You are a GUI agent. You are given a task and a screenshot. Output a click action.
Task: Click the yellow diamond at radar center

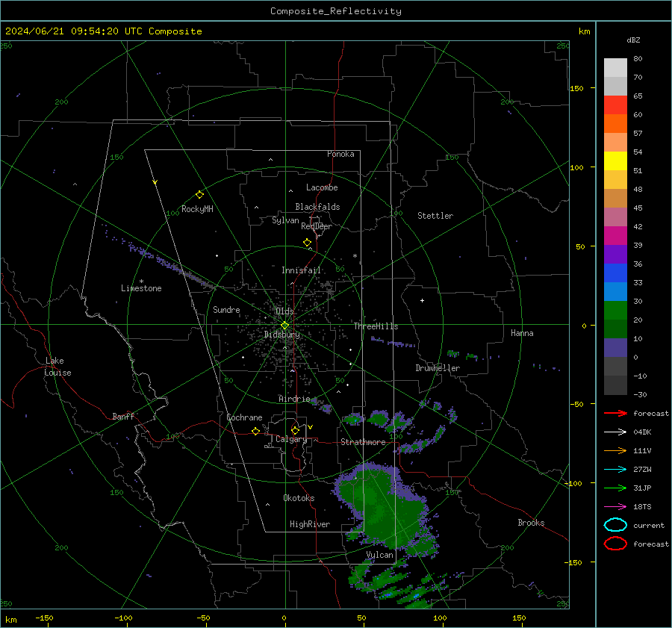[284, 326]
